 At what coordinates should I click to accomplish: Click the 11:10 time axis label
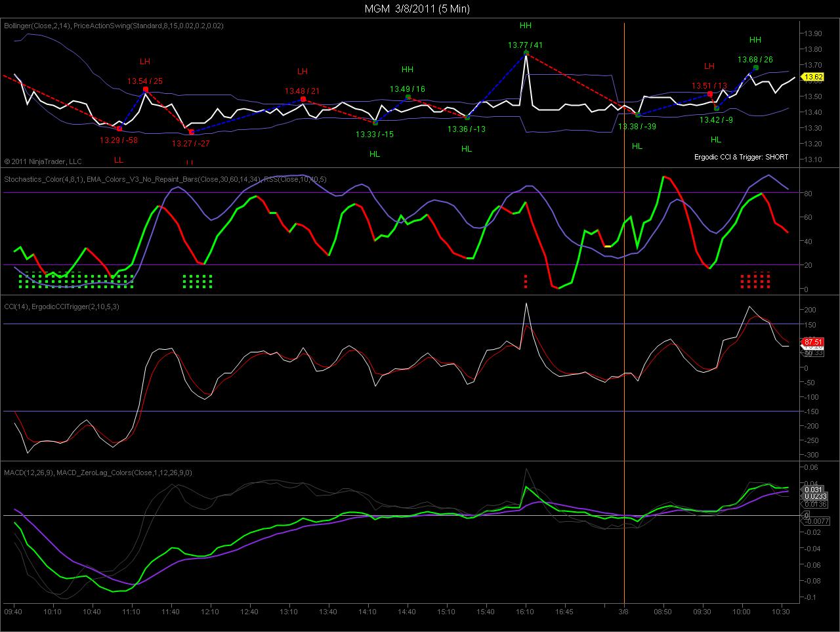click(x=132, y=611)
